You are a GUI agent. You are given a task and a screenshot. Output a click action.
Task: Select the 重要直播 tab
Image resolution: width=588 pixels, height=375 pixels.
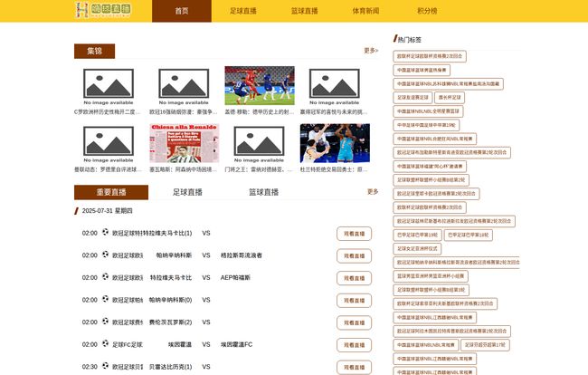point(111,192)
